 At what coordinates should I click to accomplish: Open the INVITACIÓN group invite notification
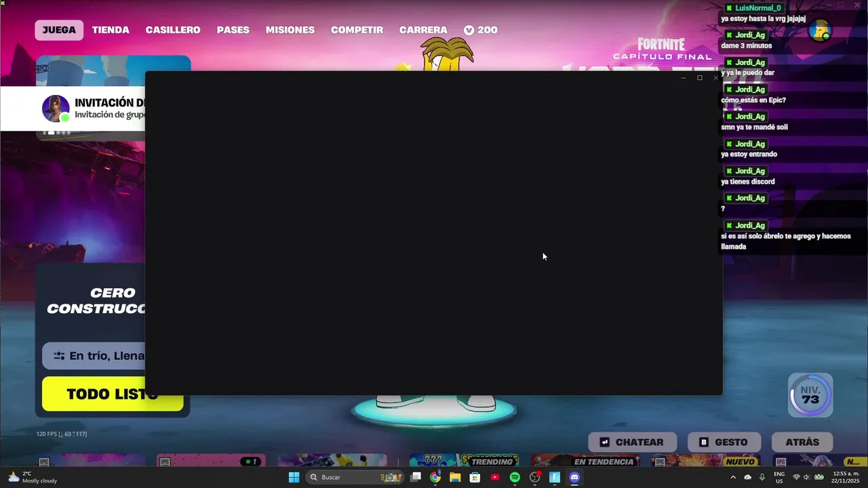[73, 108]
